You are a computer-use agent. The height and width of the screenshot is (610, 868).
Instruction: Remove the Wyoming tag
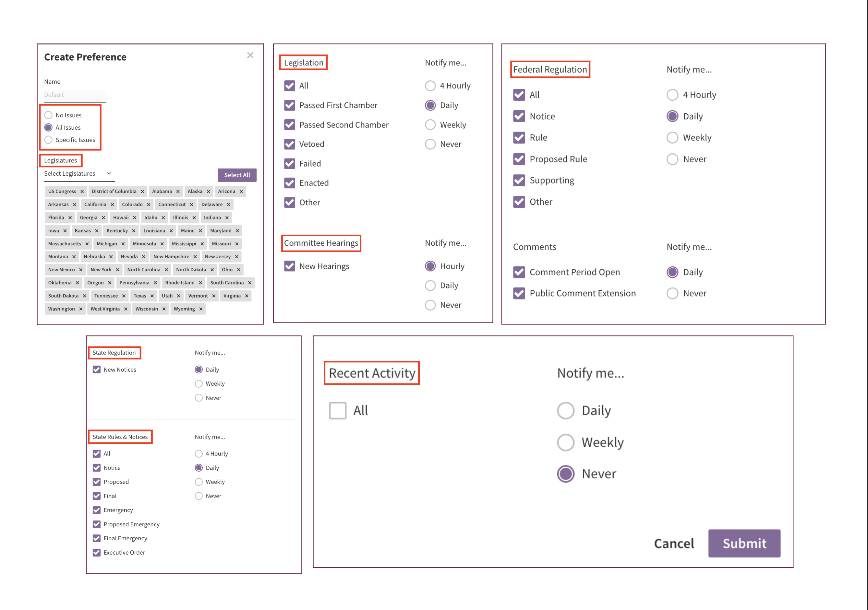pos(201,309)
